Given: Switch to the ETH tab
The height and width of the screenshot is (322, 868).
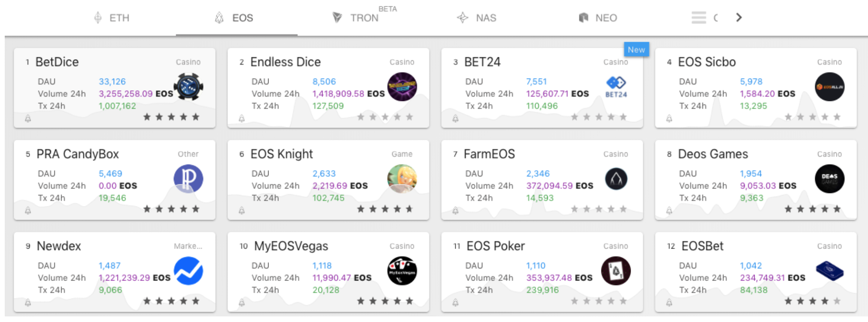Looking at the screenshot, I should (112, 18).
